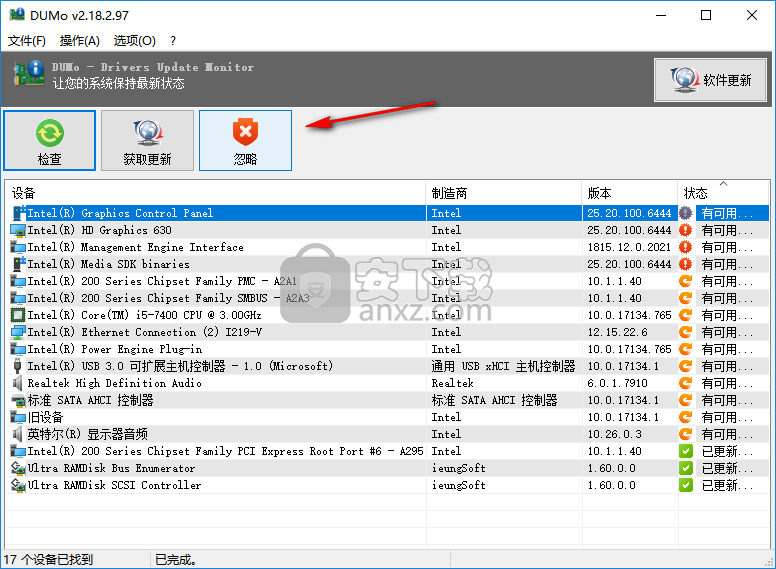Click Ultra RAMDisk SCSI Controller device icon

tap(18, 485)
